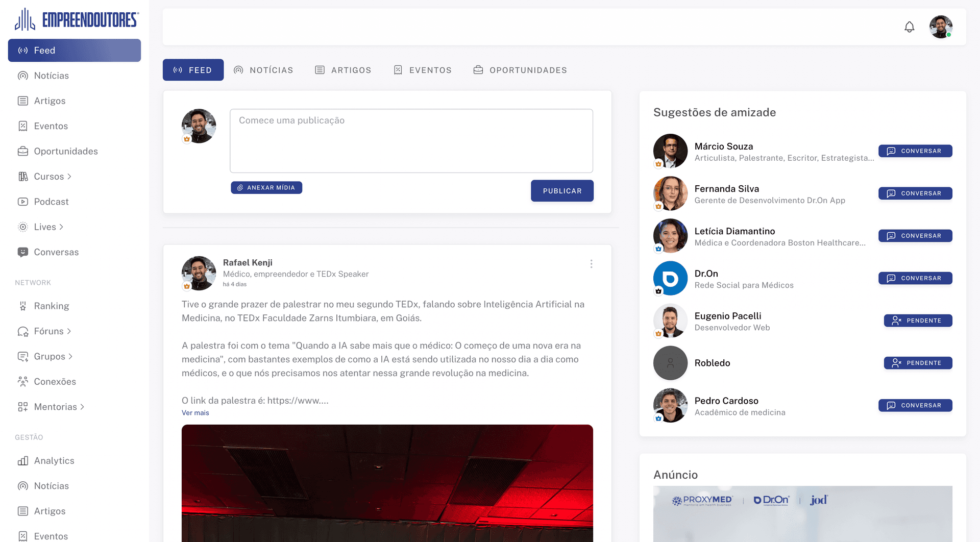
Task: Open post options three-dot menu
Action: click(x=591, y=264)
